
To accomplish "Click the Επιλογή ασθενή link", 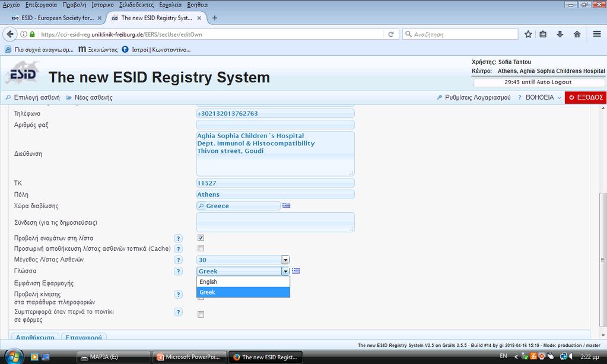I will (33, 97).
